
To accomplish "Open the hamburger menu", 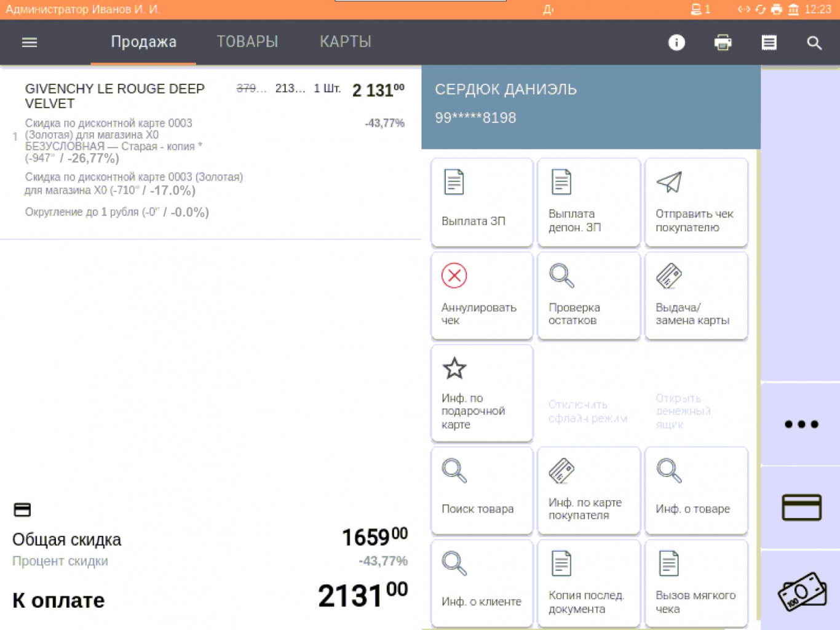I will click(x=30, y=42).
